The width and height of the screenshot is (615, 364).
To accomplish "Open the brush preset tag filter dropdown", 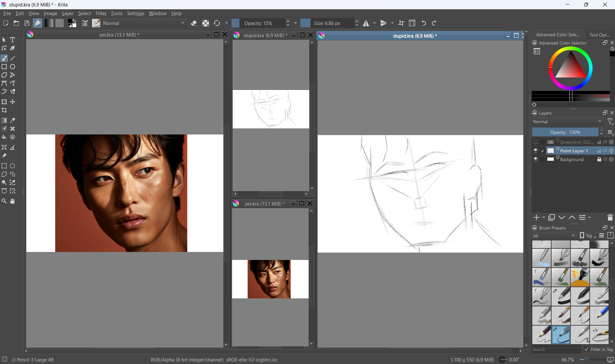I will click(554, 236).
